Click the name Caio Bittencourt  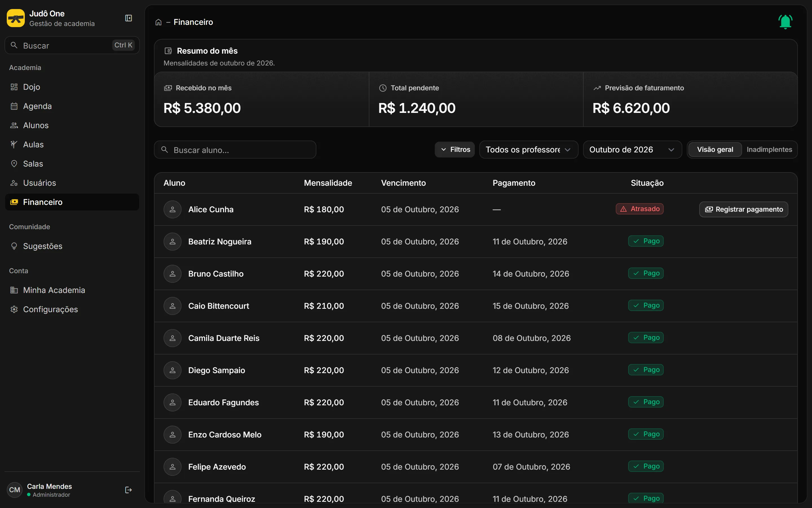click(x=219, y=306)
